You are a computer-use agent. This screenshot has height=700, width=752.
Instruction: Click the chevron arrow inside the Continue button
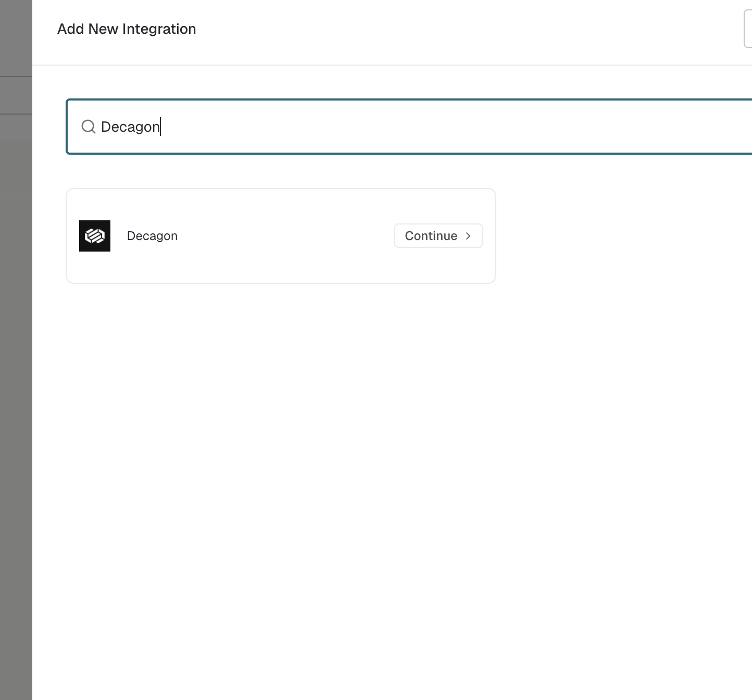(x=468, y=236)
